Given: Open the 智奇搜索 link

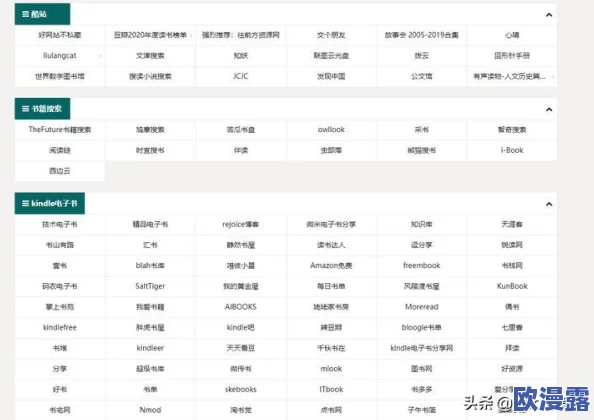Looking at the screenshot, I should (x=512, y=130).
